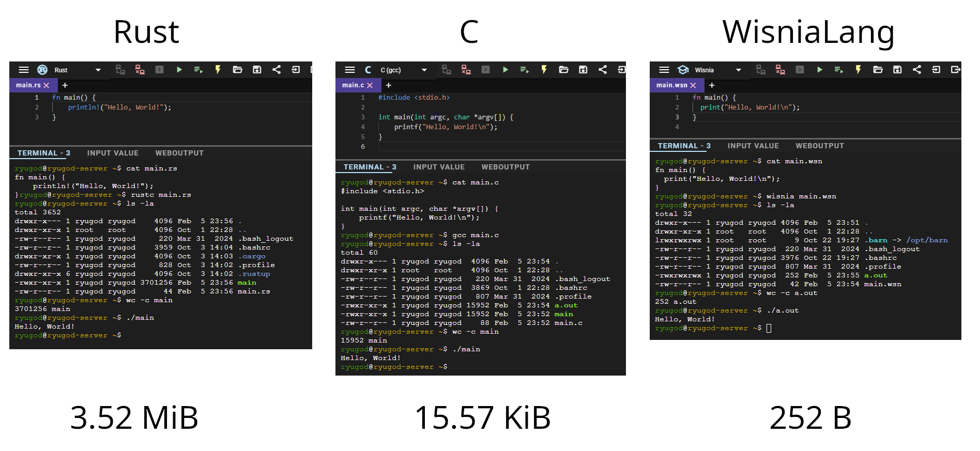980x451 pixels.
Task: Run Rust code with input list icon
Action: [198, 70]
